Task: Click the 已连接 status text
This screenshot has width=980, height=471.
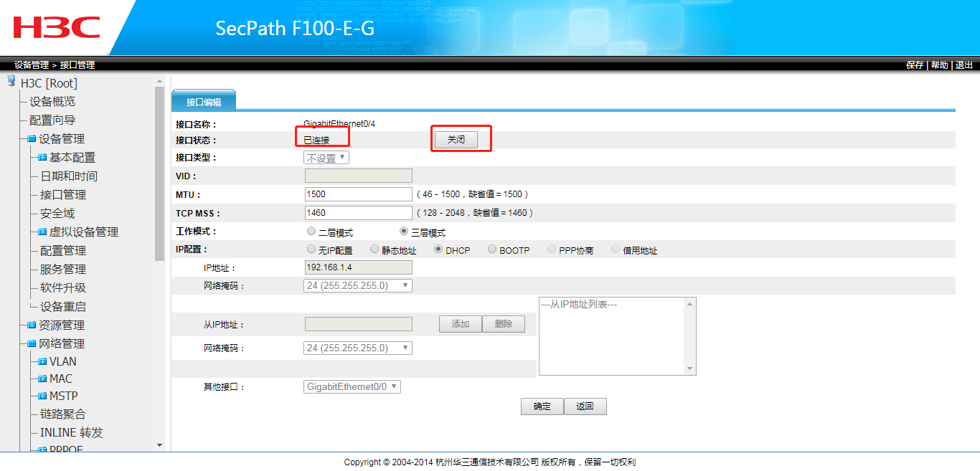Action: coord(317,141)
